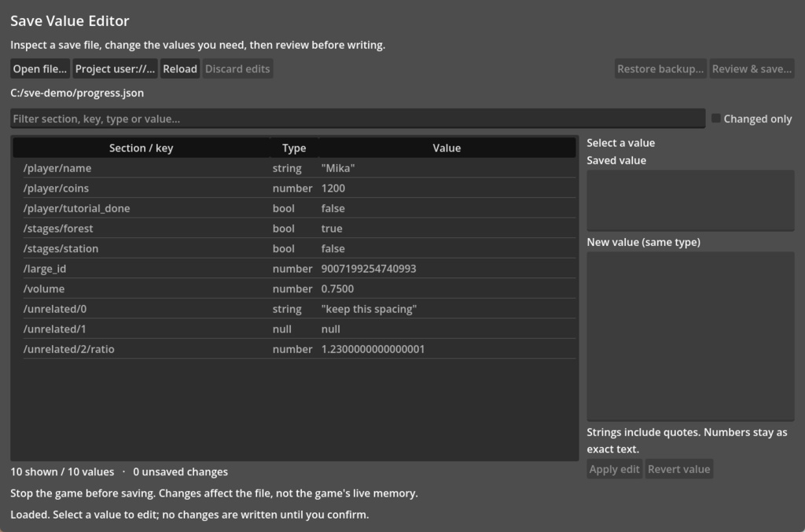Click the null type cell of /unrelated/1

point(282,328)
